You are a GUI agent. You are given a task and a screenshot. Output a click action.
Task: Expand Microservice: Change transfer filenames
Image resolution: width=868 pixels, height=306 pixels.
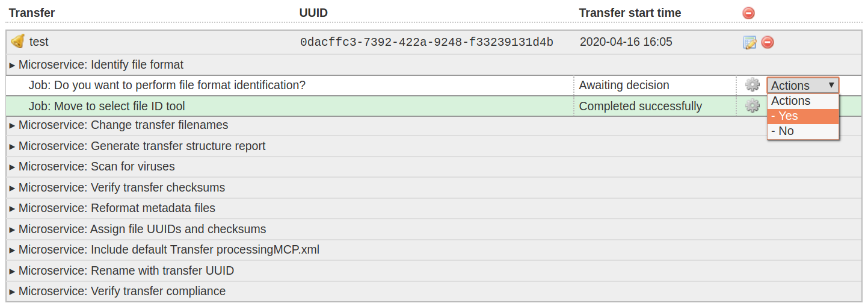(x=123, y=125)
